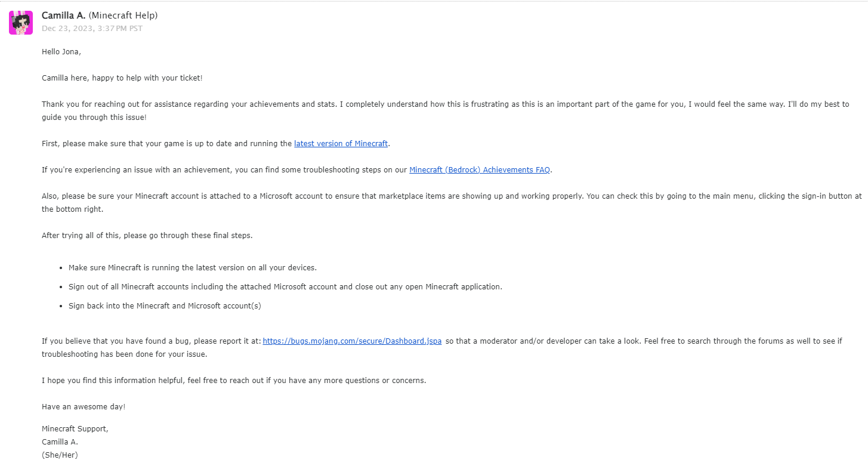The height and width of the screenshot is (463, 868).
Task: Open the latest version of Minecraft link
Action: 341,144
